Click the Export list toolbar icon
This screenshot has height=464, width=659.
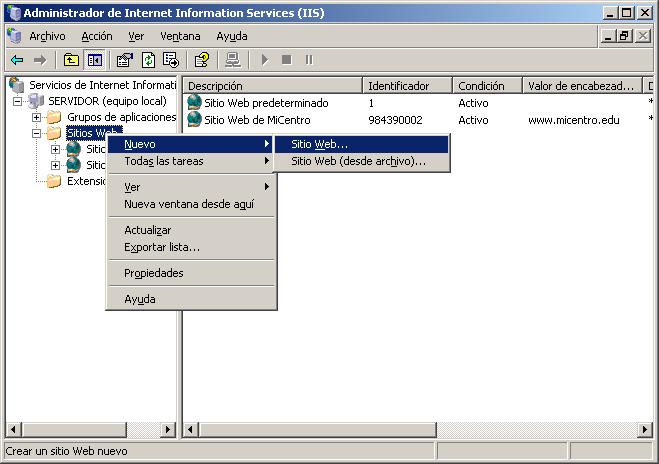(x=171, y=60)
